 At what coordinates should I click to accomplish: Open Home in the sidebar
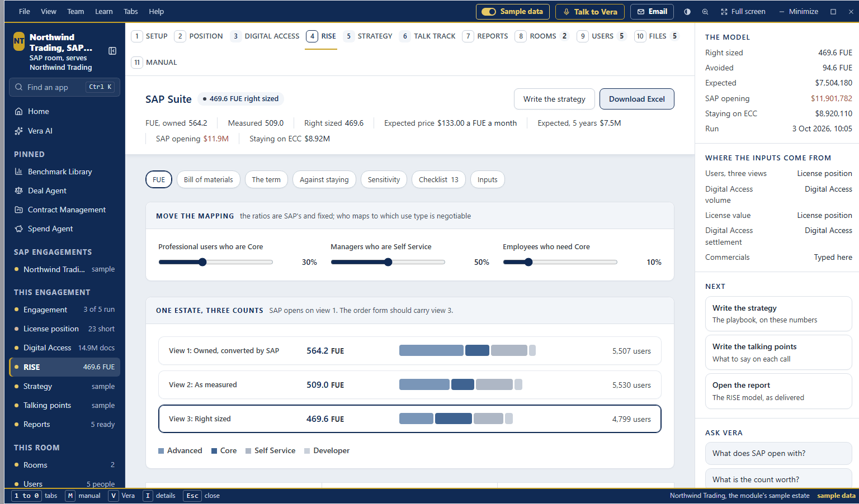[65, 111]
